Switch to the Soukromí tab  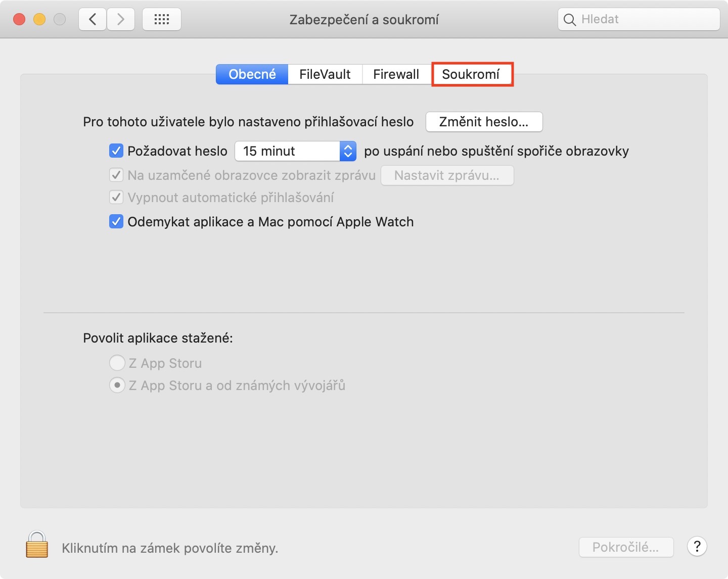coord(471,74)
